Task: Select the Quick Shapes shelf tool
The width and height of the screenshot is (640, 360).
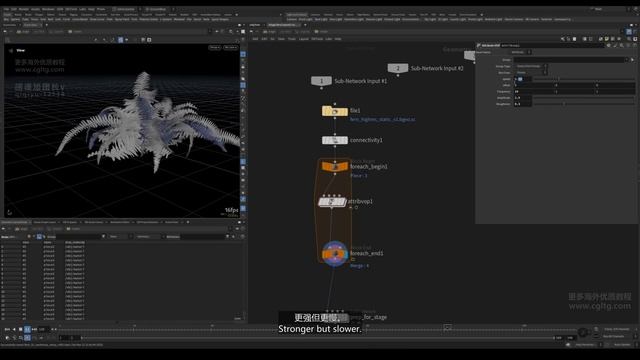Action: click(220, 19)
